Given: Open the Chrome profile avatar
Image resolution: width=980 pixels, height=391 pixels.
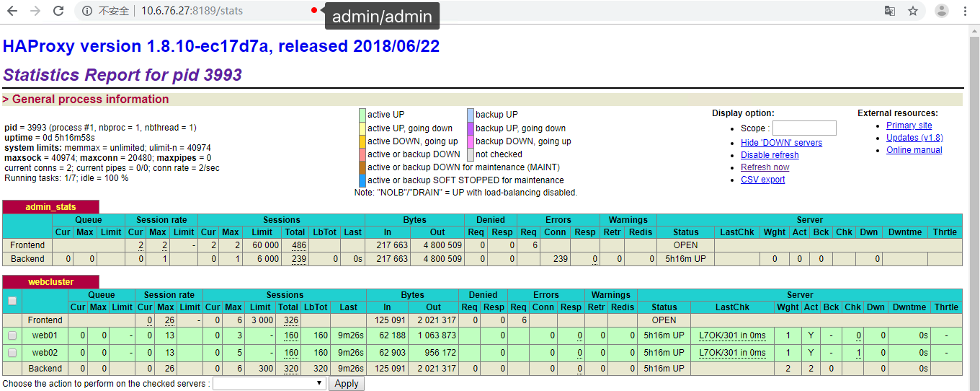Looking at the screenshot, I should (942, 11).
